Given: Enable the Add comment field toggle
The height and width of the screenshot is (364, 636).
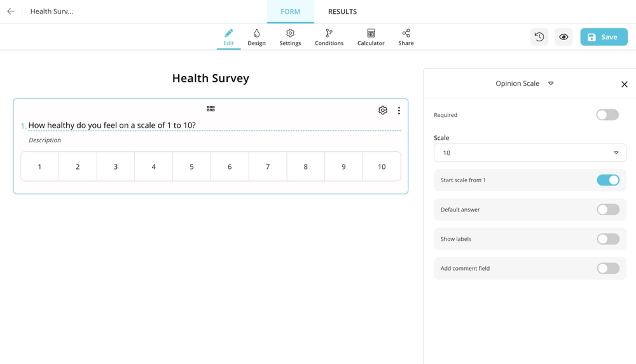Looking at the screenshot, I should coord(608,269).
